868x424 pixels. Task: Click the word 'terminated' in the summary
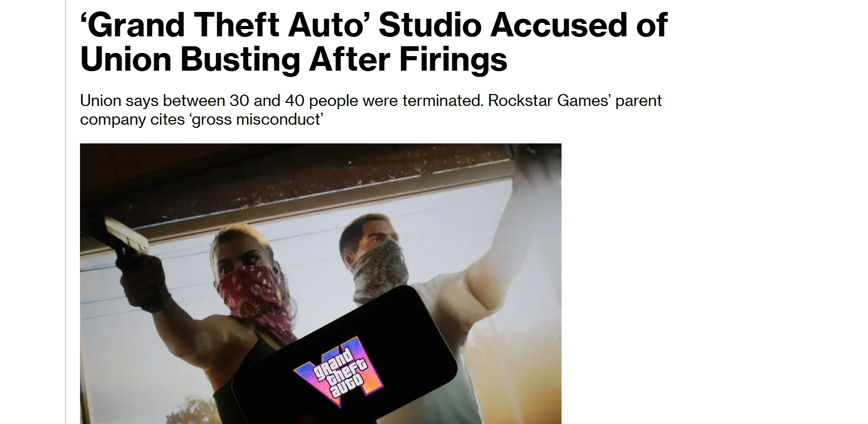pyautogui.click(x=443, y=100)
